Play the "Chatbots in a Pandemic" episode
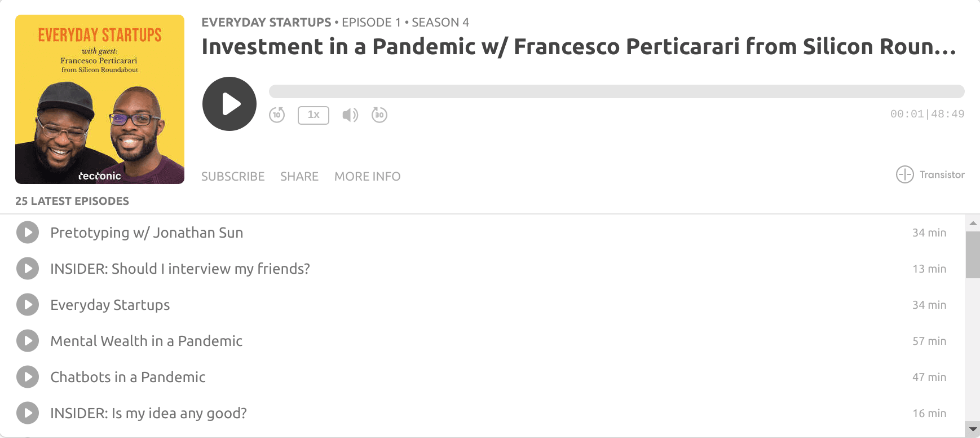 (27, 376)
